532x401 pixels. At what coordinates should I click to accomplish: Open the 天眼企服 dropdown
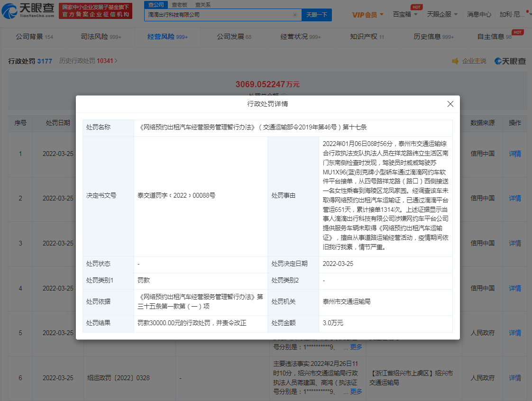[x=442, y=14]
